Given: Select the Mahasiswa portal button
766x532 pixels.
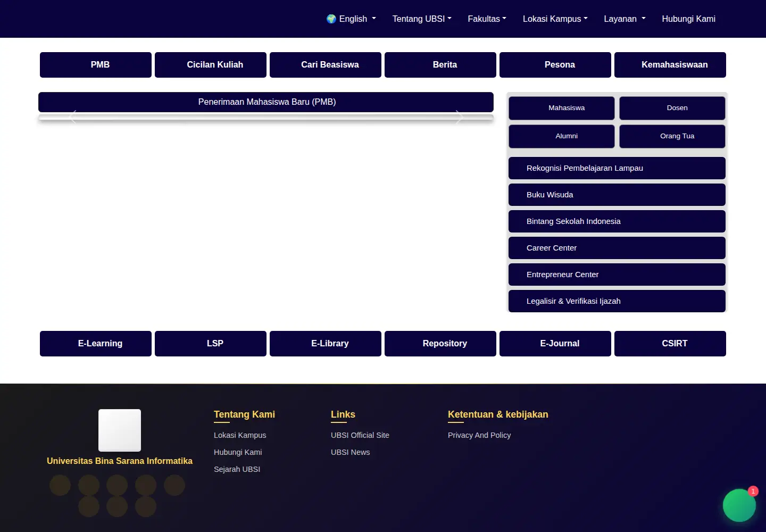Looking at the screenshot, I should pos(562,108).
